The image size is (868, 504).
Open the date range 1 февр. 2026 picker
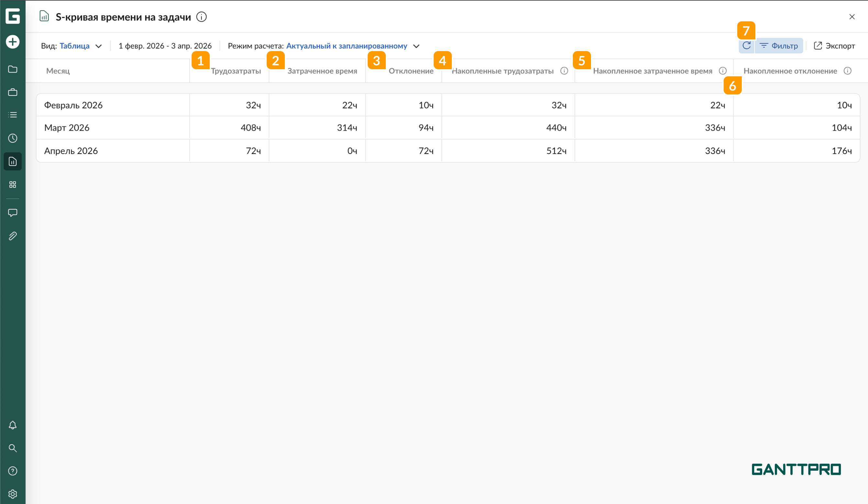point(165,46)
